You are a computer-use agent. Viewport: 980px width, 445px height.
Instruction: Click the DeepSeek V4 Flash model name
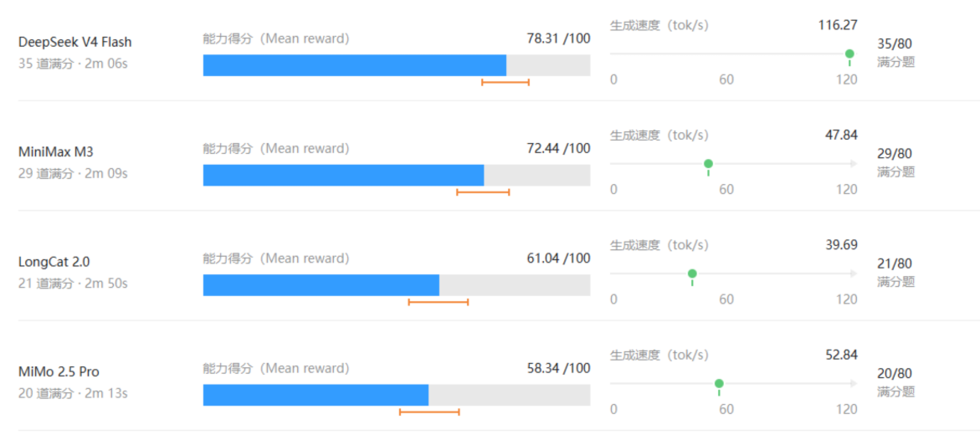(75, 43)
